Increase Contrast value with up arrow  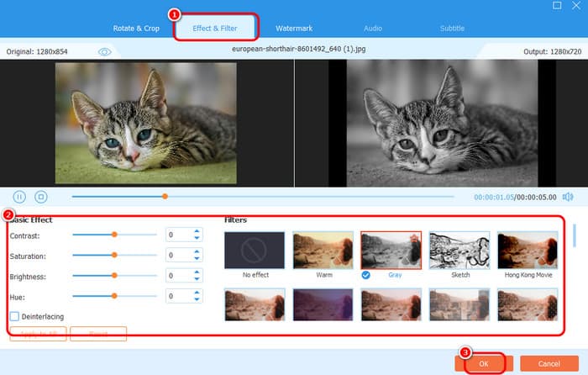[x=197, y=231]
